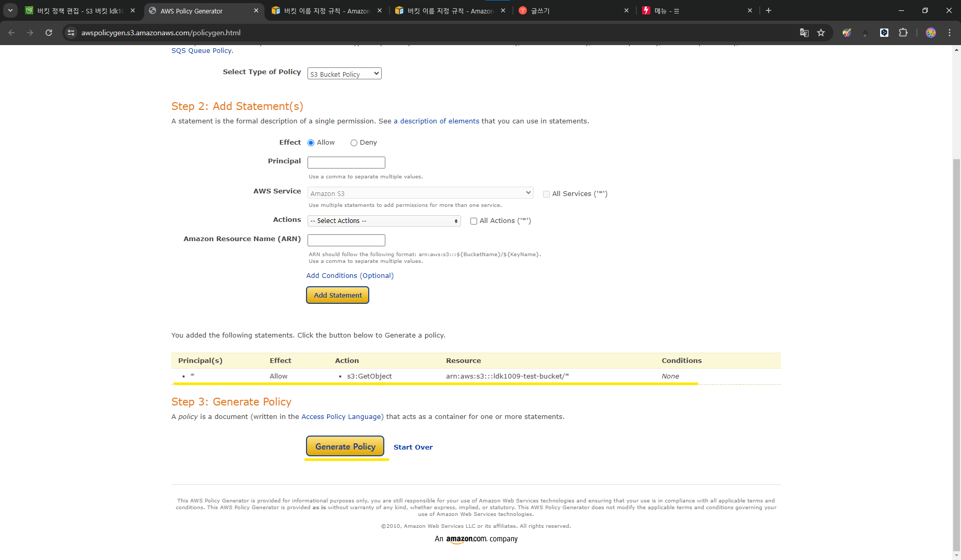Select the Deny effect radio button

354,143
